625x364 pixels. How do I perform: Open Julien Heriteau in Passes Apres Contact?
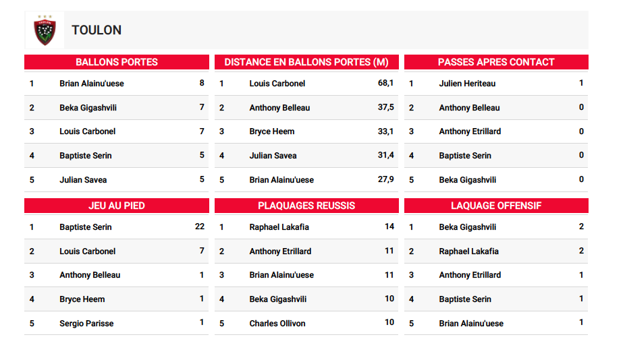[467, 84]
